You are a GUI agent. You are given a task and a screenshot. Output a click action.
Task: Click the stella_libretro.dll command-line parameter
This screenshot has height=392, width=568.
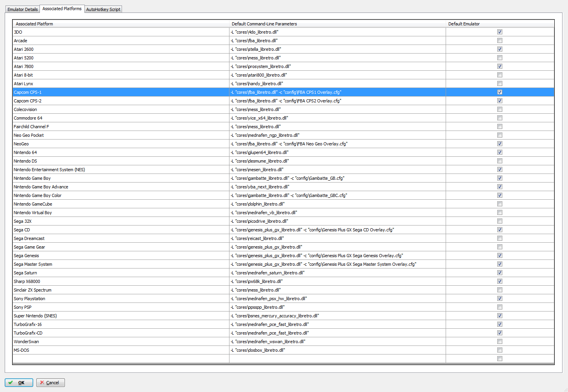click(x=337, y=49)
